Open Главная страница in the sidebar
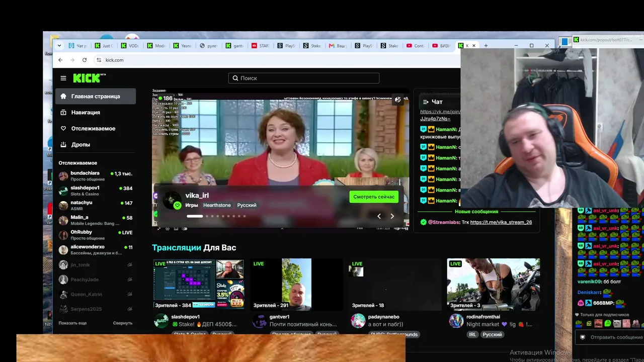The height and width of the screenshot is (362, 644). pos(95,96)
